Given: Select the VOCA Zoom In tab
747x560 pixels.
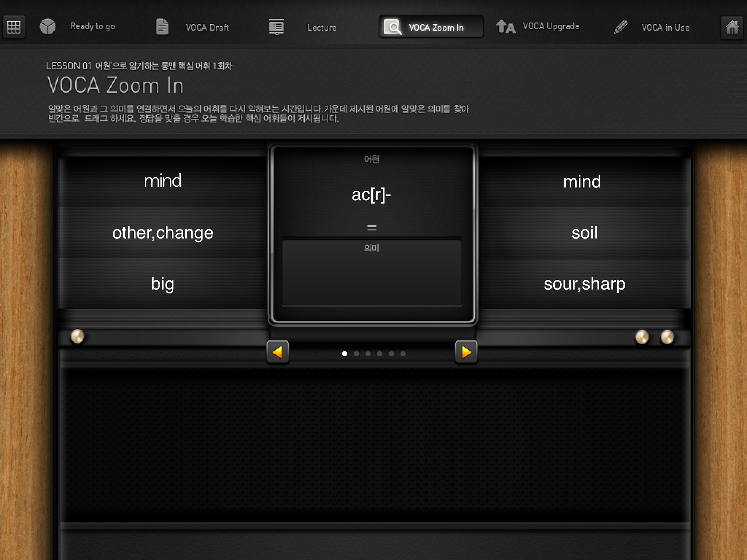Looking at the screenshot, I should point(431,27).
